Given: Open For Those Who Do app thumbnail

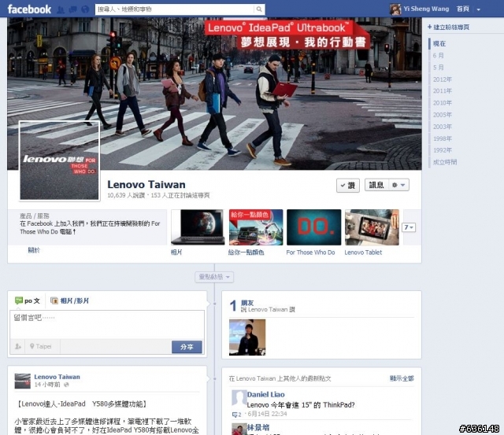Looking at the screenshot, I should click(313, 227).
